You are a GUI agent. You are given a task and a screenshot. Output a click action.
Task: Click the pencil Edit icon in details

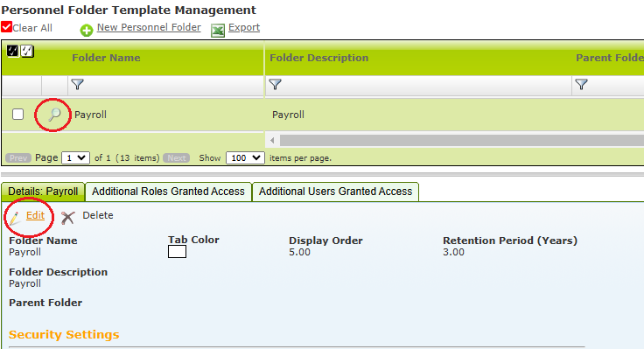(15, 218)
